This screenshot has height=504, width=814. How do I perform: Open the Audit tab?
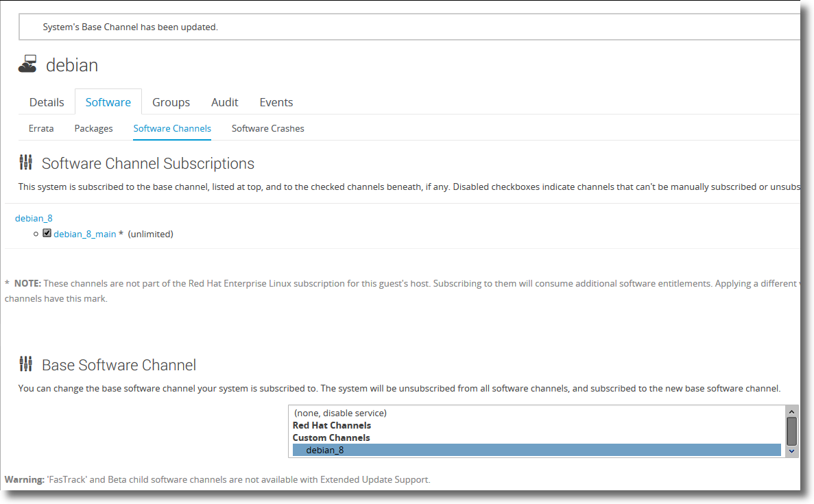coord(225,102)
